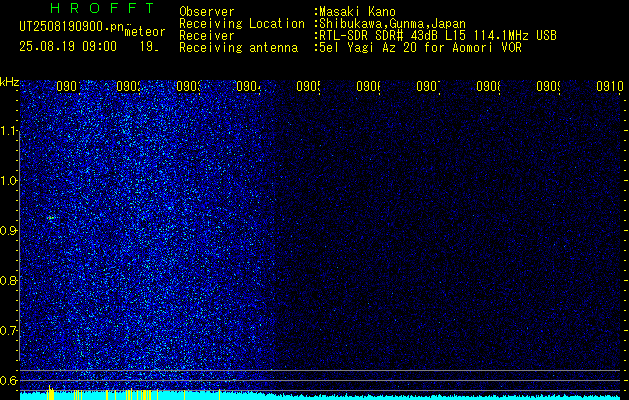The width and height of the screenshot is (629, 400).
Task: Click the 'meteor' label in header
Action: click(145, 32)
